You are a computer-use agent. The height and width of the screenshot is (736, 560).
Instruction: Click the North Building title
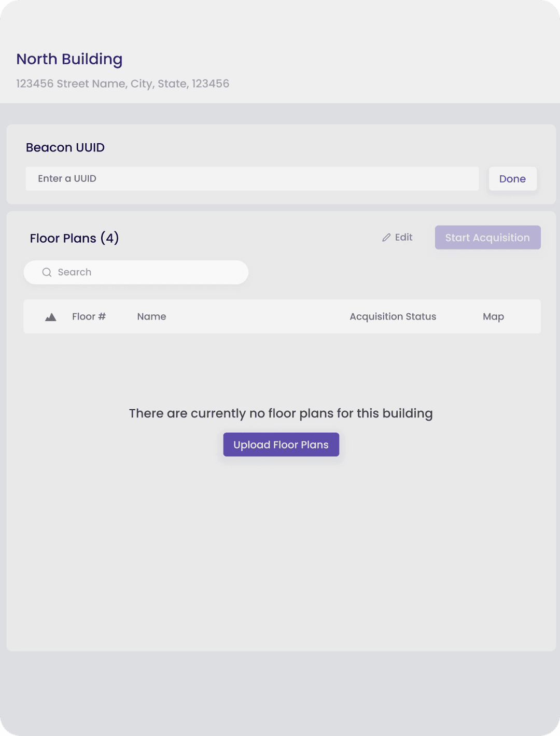coord(69,59)
